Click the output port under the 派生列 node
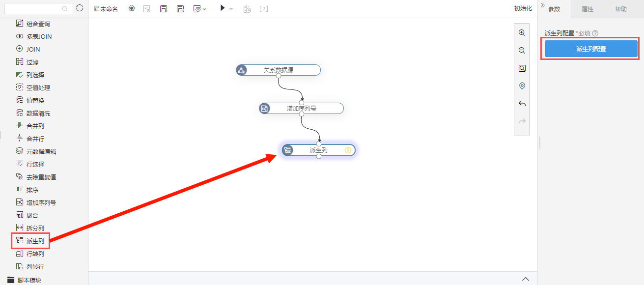Screen dimensions: 644x285 point(319,156)
